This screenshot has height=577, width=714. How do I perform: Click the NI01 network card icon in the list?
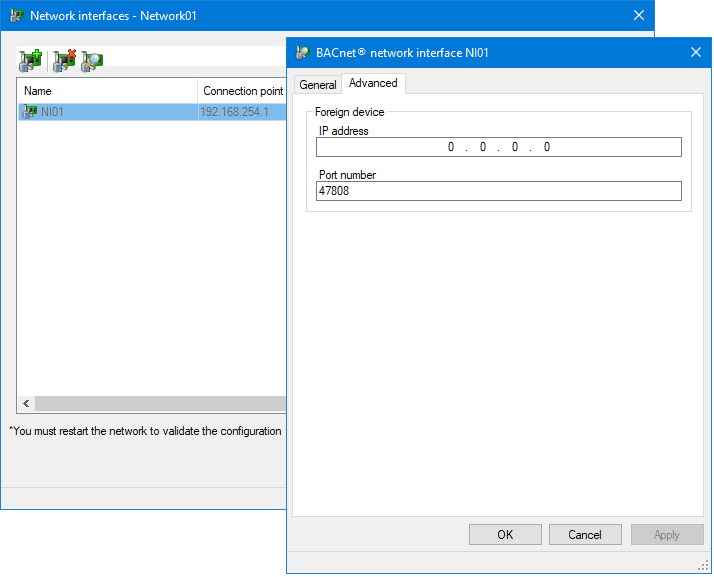(30, 112)
